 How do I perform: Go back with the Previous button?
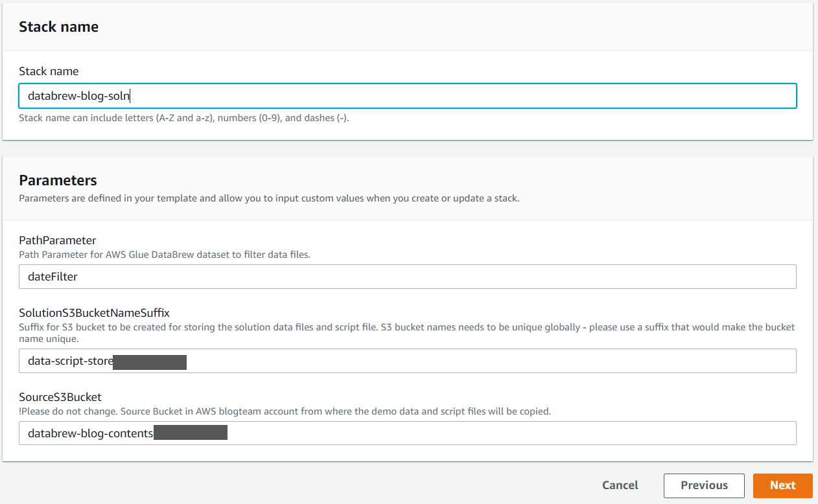tap(704, 485)
